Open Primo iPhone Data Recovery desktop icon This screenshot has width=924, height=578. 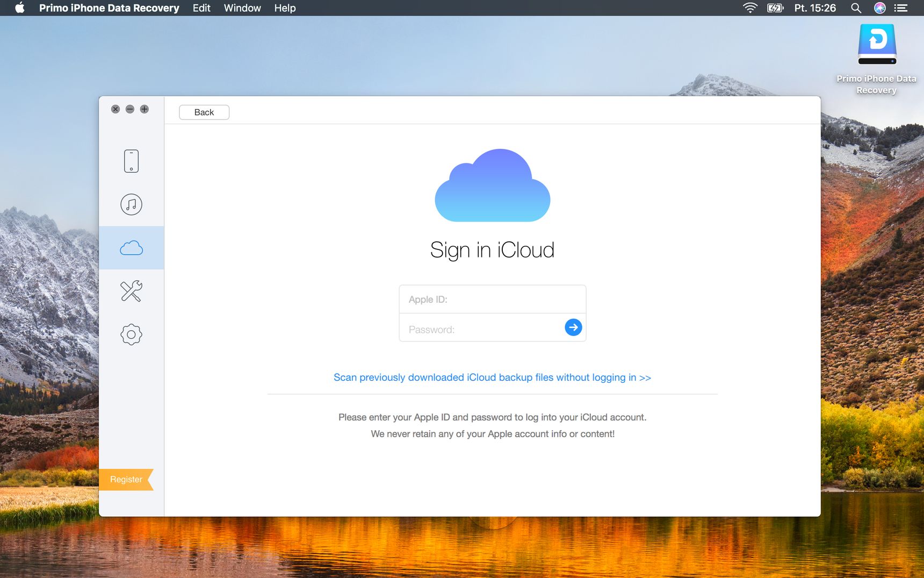pyautogui.click(x=877, y=59)
